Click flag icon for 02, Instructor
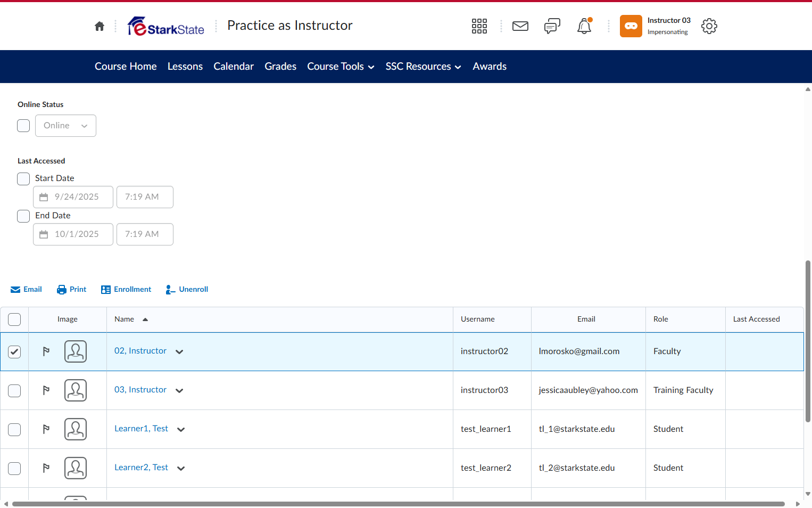 (46, 351)
